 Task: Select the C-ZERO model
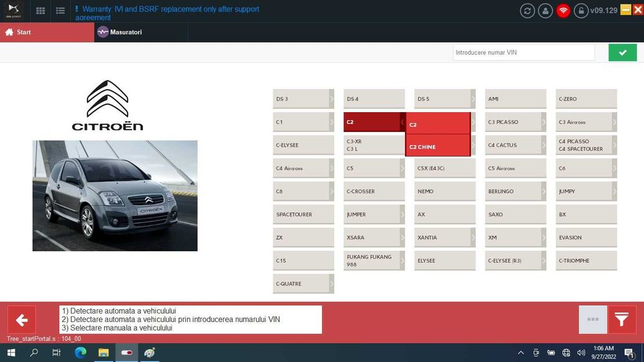click(586, 99)
